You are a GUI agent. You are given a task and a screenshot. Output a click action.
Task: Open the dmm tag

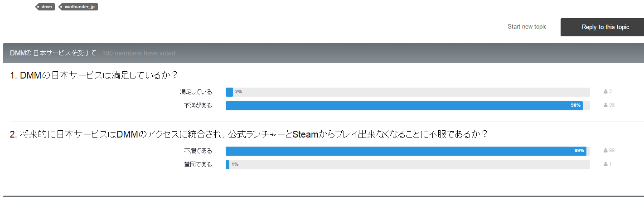coord(45,7)
